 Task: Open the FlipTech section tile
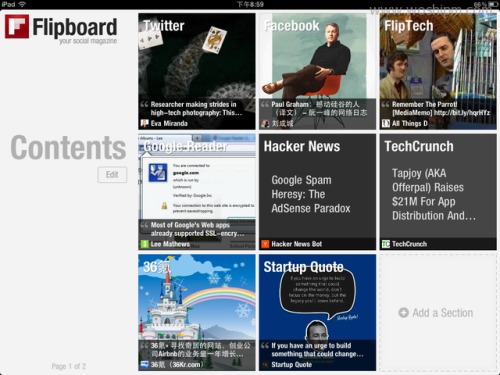438,71
